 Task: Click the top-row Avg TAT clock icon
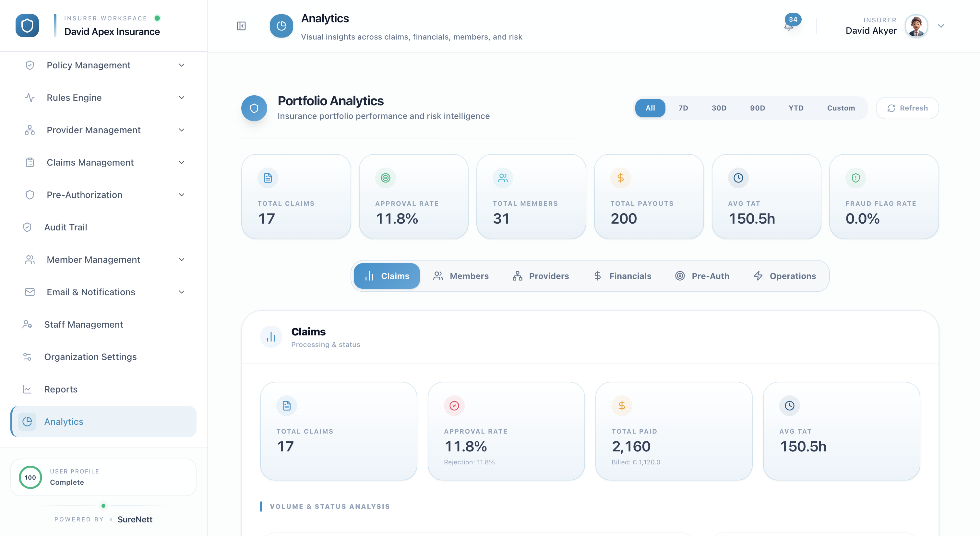click(738, 178)
